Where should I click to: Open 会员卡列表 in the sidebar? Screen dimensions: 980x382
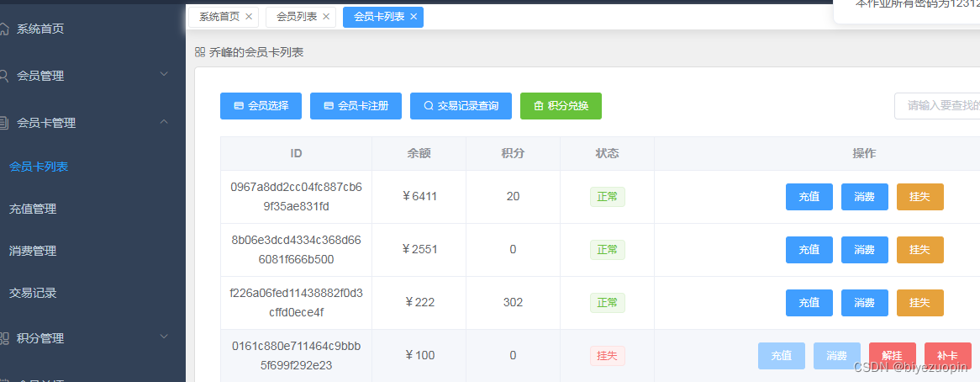[x=39, y=167]
